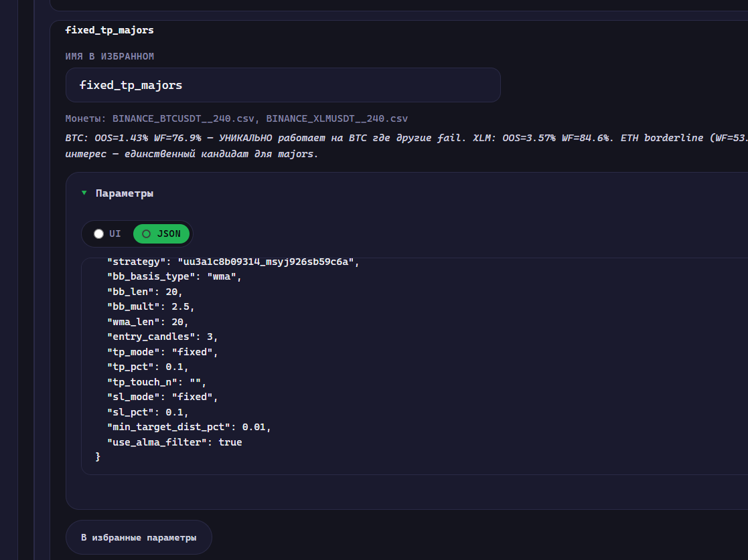This screenshot has height=560, width=748.
Task: Click the fixed_tp_majors name input field
Action: (283, 85)
